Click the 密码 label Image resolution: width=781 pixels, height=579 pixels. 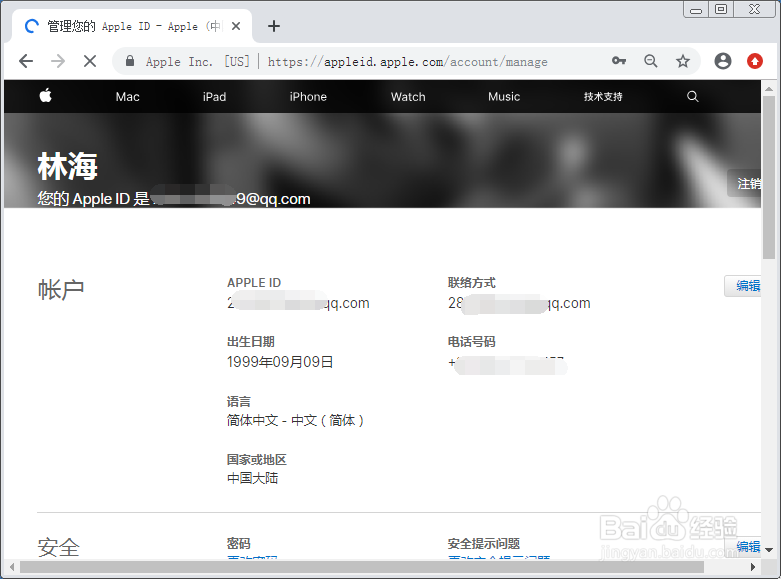[x=239, y=544]
